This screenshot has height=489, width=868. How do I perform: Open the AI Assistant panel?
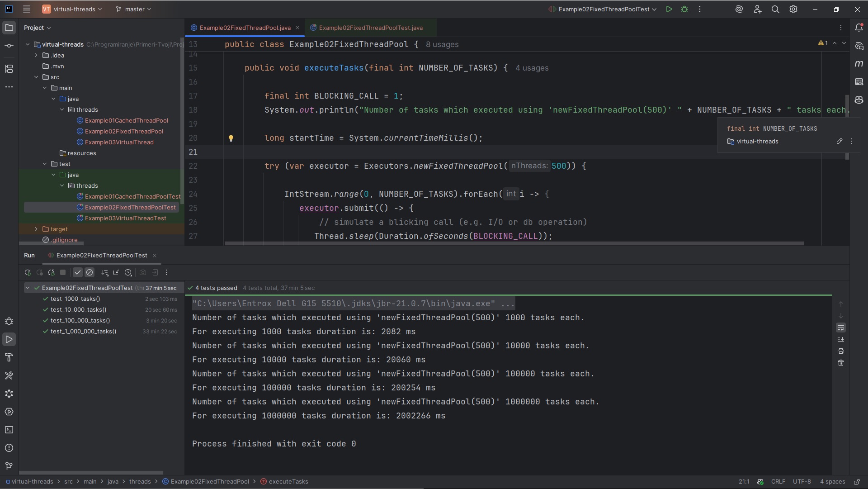(x=859, y=46)
